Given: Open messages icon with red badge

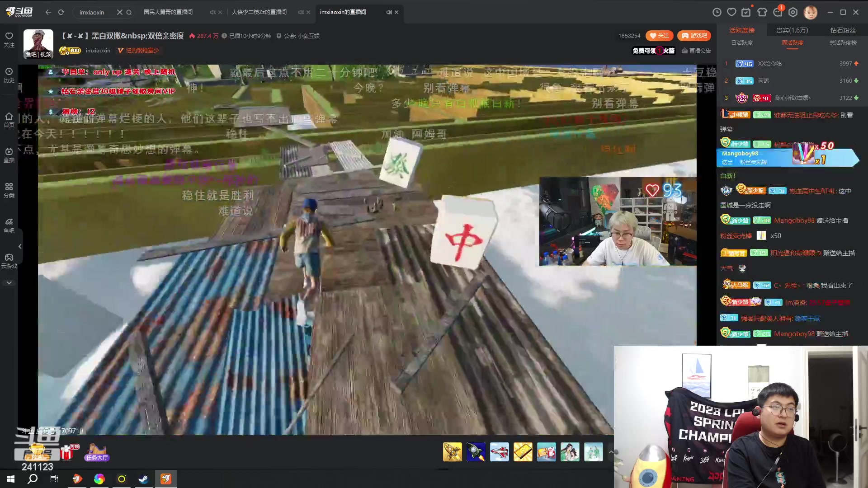Looking at the screenshot, I should pyautogui.click(x=778, y=12).
